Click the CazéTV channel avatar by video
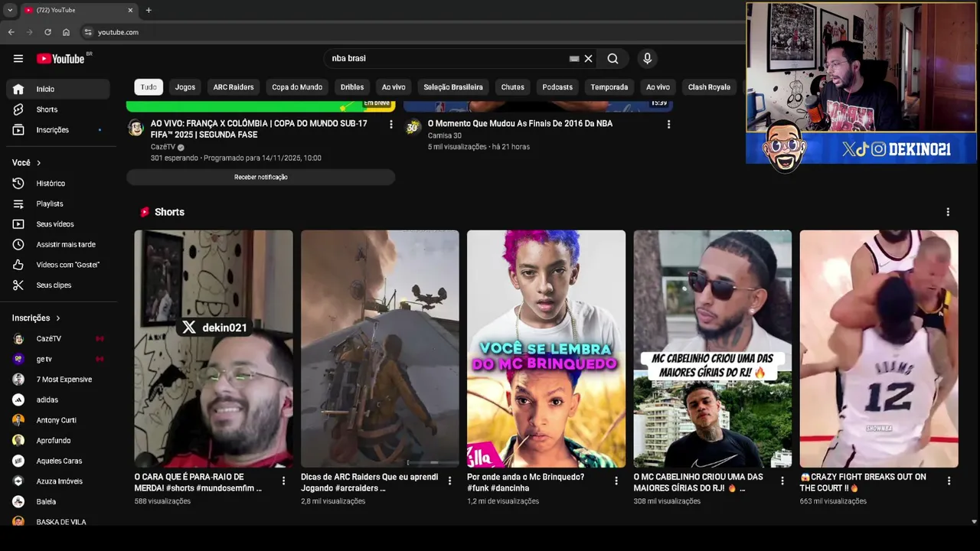Screen dimensions: 980x551 [136, 128]
